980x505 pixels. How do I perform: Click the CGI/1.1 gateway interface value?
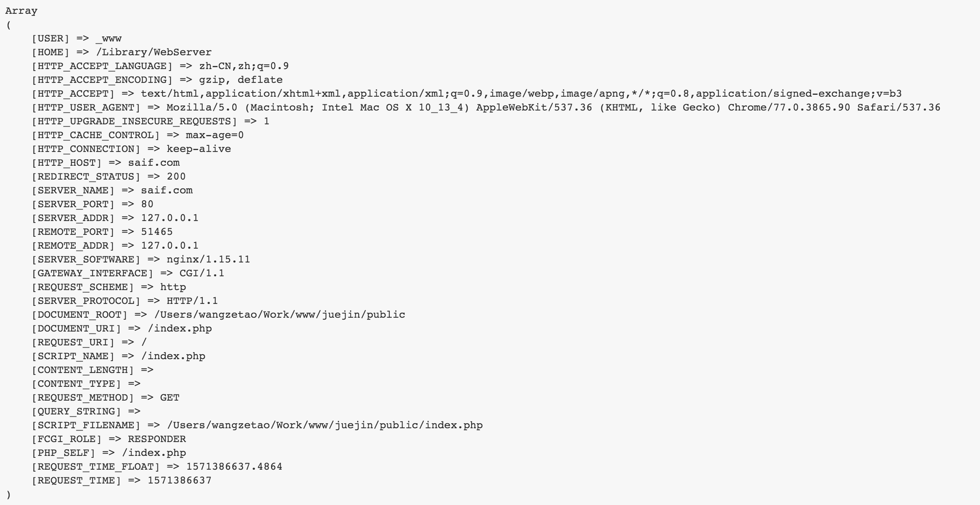pyautogui.click(x=202, y=273)
